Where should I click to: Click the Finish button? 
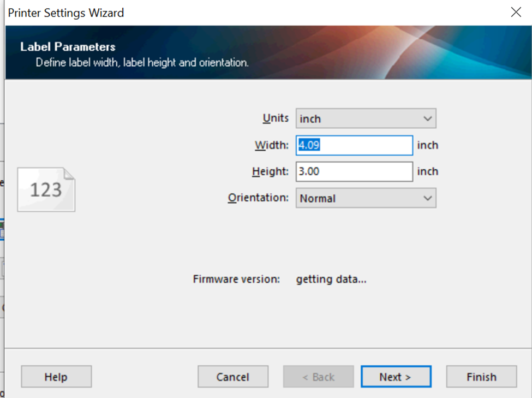(x=481, y=377)
